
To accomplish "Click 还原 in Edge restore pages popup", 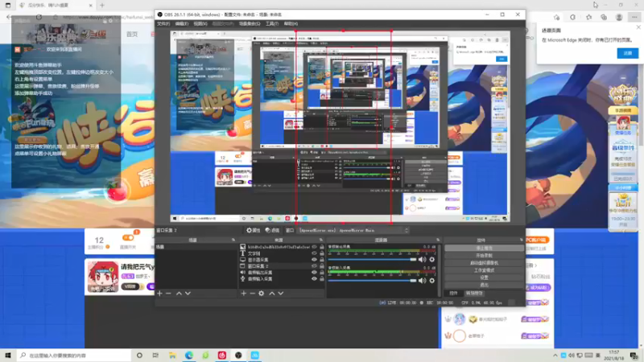I will point(627,53).
